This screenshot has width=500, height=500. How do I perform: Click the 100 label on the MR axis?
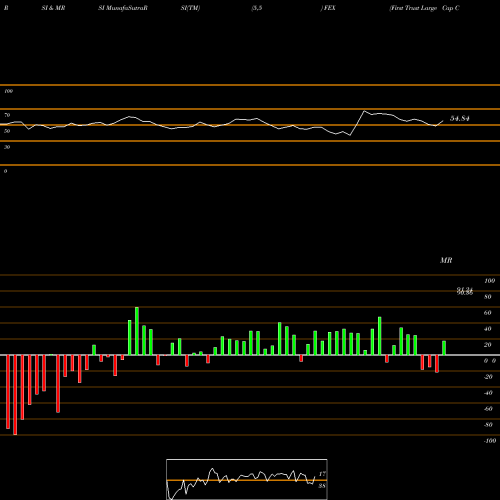pyautogui.click(x=489, y=281)
